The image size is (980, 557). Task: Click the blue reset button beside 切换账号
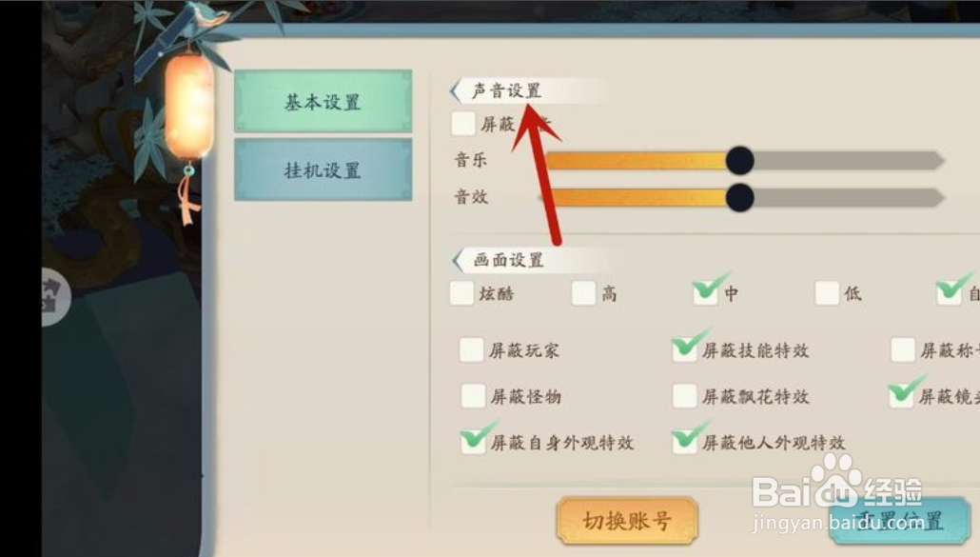coord(899,520)
